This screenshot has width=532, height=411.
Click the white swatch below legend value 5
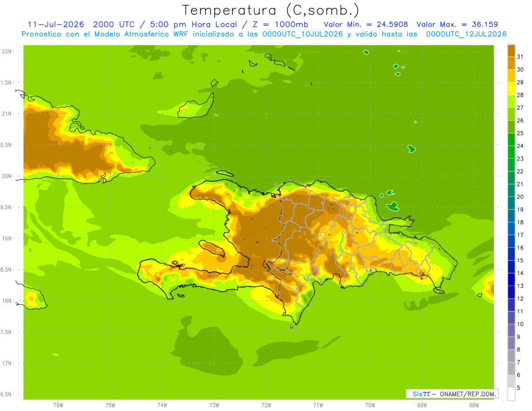click(511, 394)
